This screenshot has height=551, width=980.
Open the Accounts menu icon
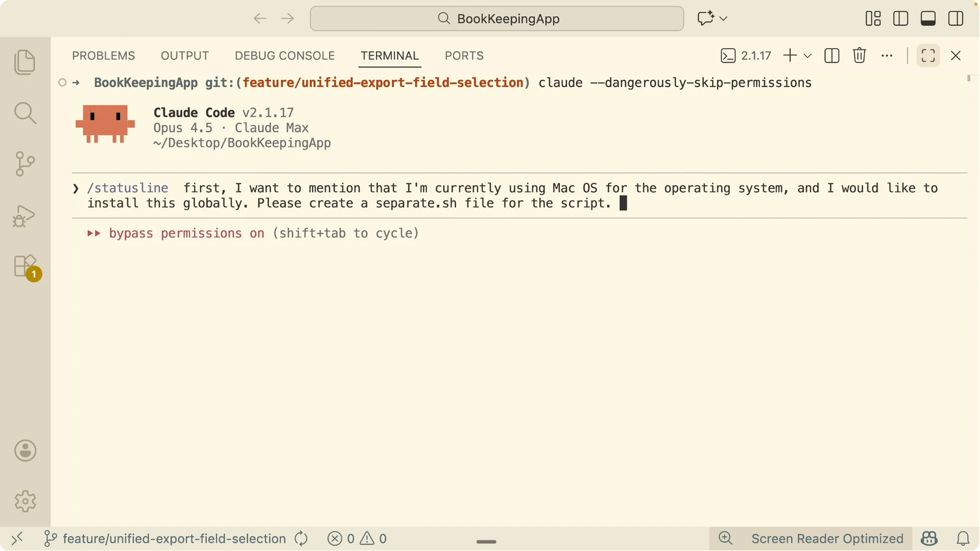pyautogui.click(x=25, y=451)
